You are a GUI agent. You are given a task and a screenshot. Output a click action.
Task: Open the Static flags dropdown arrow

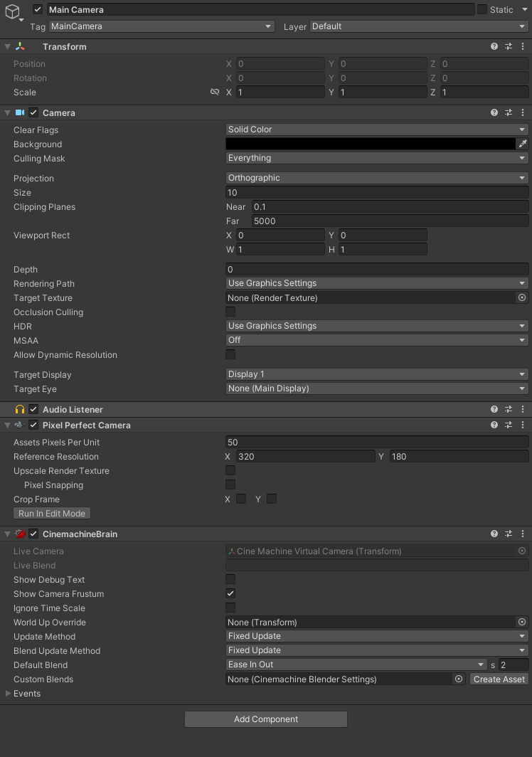click(524, 10)
